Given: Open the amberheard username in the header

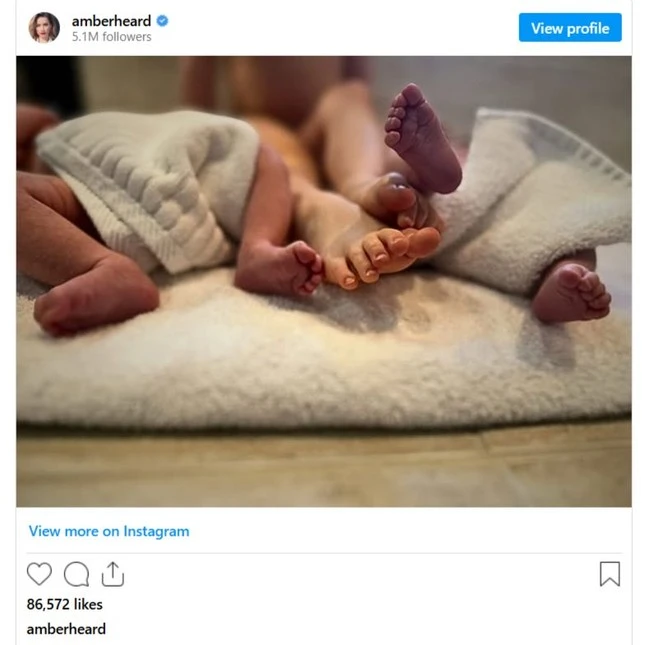Looking at the screenshot, I should (111, 21).
